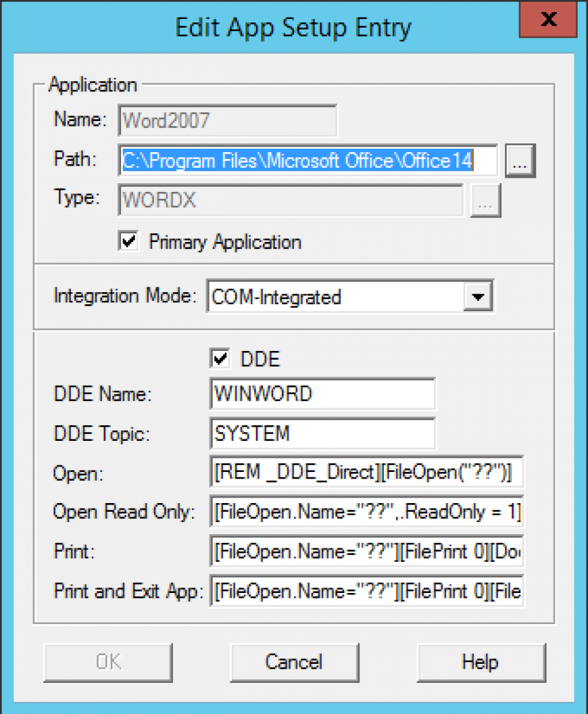Viewport: 588px width, 714px height.
Task: Click the DDE Topic field
Action: (x=322, y=433)
